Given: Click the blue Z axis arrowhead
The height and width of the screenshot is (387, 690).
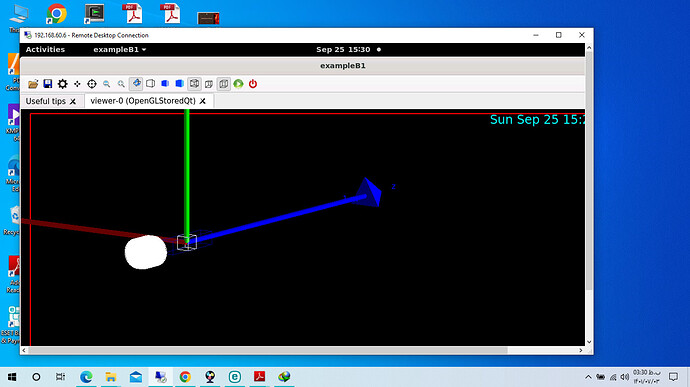Looking at the screenshot, I should [369, 192].
